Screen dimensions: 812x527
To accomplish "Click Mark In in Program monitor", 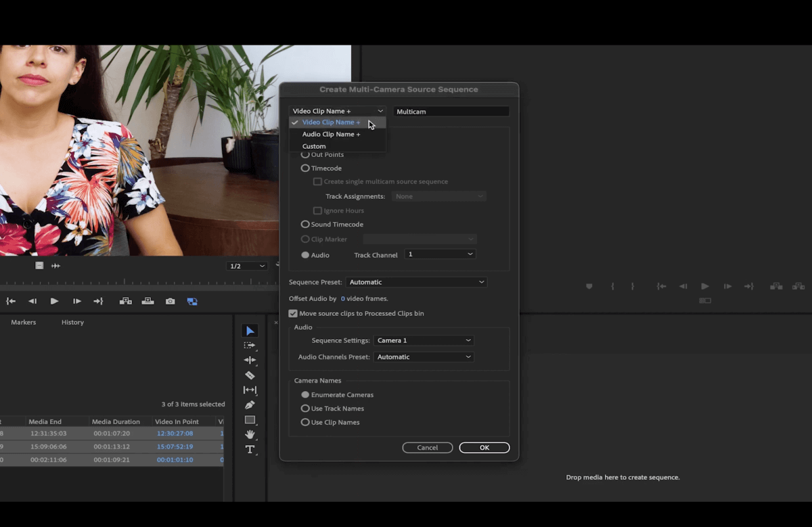I will pos(612,286).
